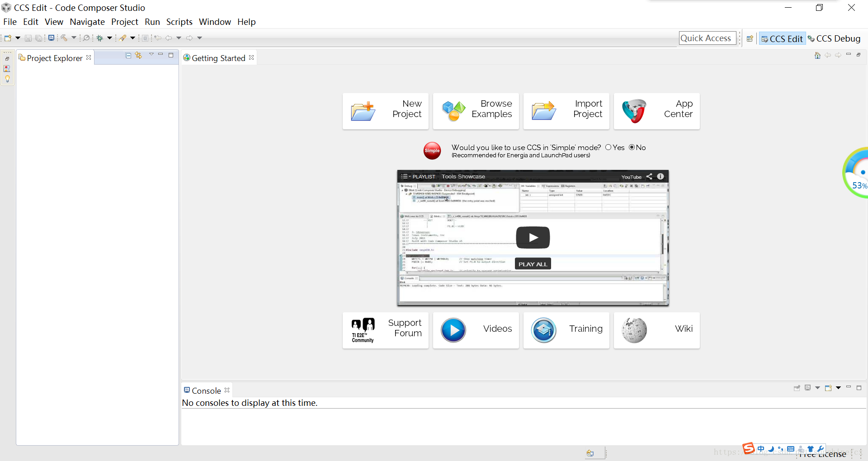Open the Build hammer dropdown arrow
This screenshot has height=461, width=868.
[74, 38]
